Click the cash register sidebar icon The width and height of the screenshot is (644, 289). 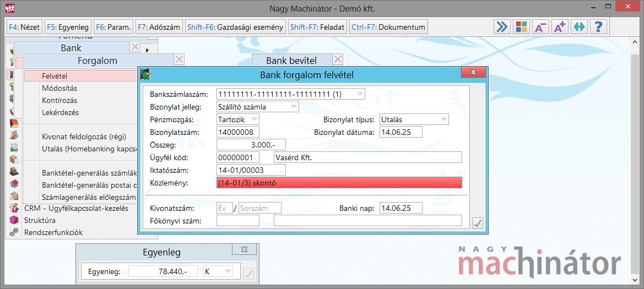(14, 171)
